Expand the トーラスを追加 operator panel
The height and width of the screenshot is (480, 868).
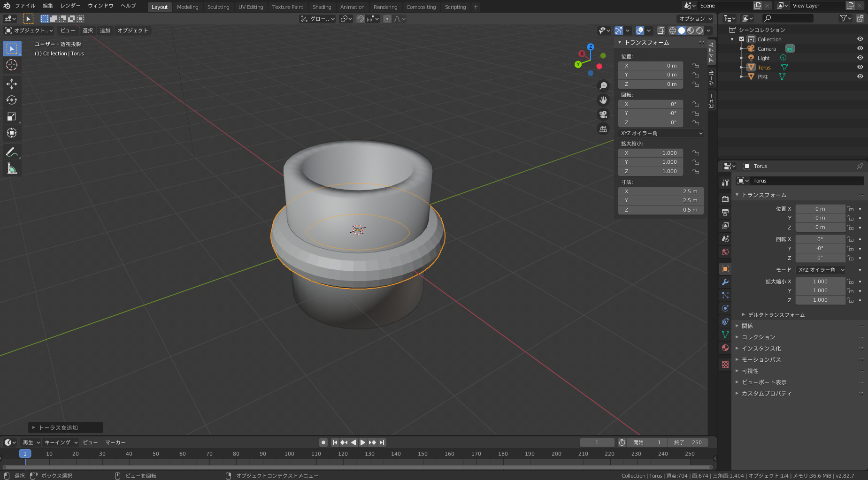tap(58, 428)
